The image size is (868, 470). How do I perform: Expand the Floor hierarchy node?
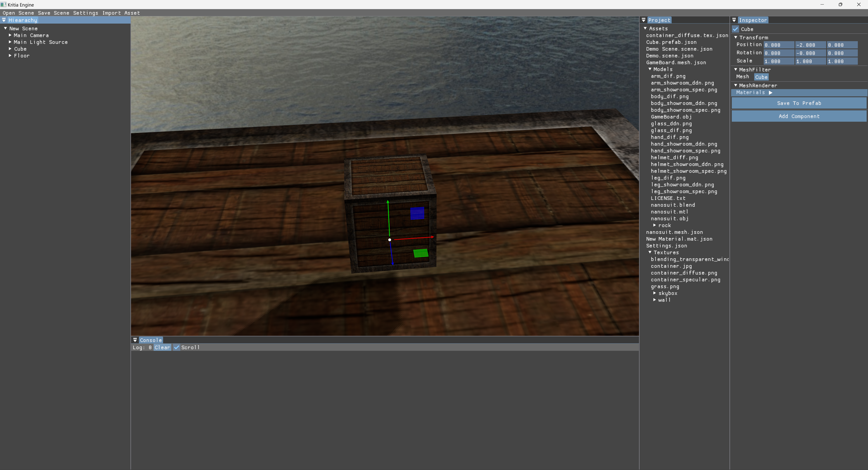coord(10,55)
